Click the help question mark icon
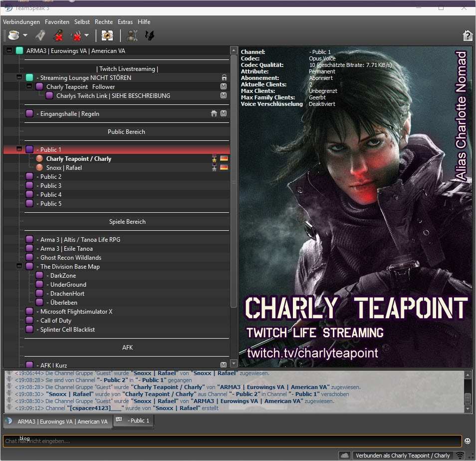This screenshot has height=461, width=476. pos(468,35)
